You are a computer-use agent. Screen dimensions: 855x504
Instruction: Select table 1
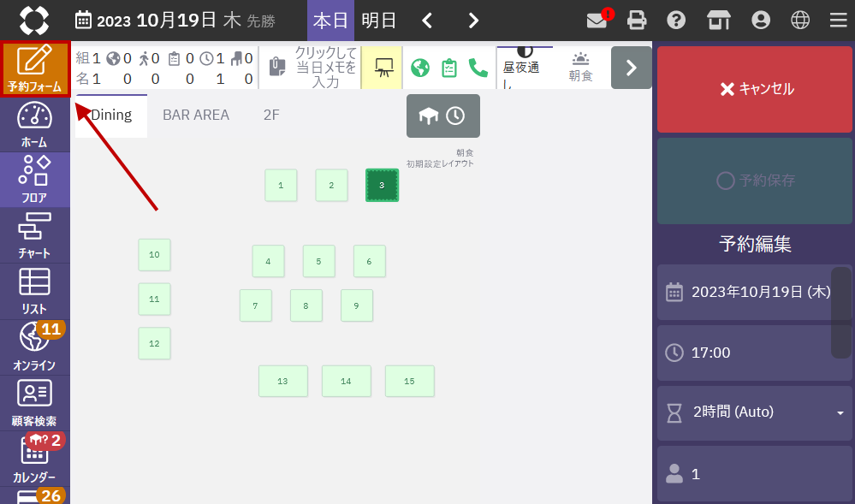click(x=281, y=186)
